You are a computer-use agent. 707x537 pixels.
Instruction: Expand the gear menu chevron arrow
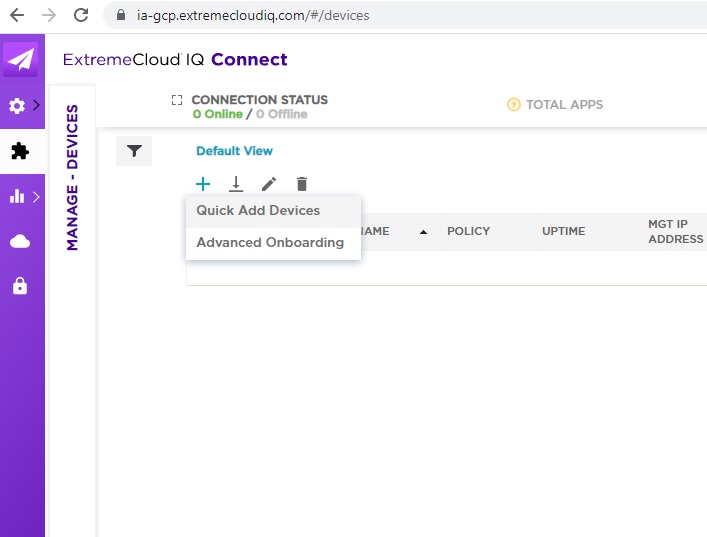tap(37, 106)
